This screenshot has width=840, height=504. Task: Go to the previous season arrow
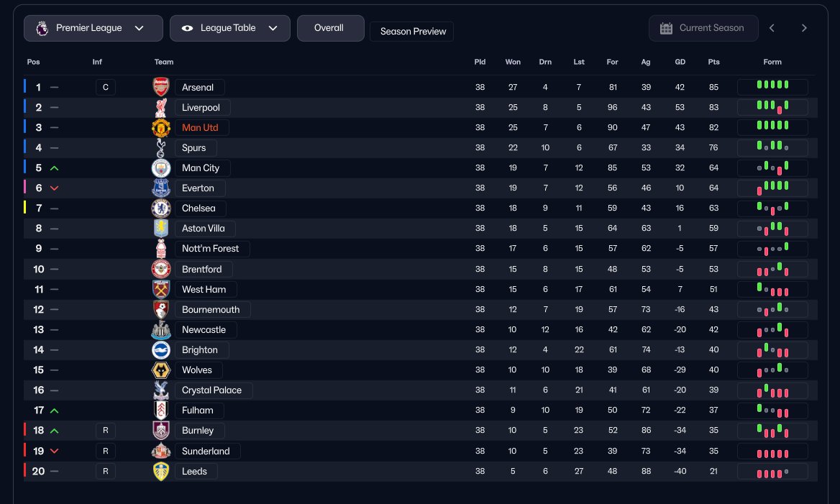coord(772,28)
